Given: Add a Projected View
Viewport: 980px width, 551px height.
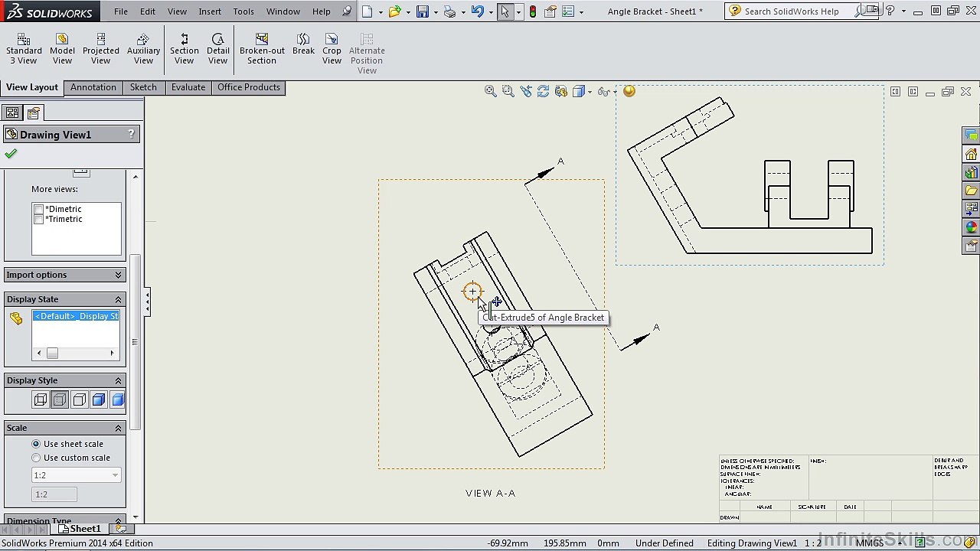Looking at the screenshot, I should click(x=101, y=49).
